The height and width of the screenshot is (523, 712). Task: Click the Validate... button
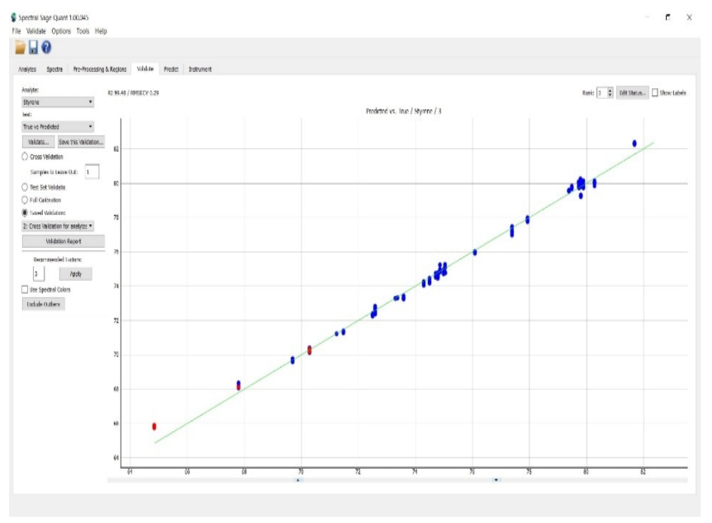point(38,142)
